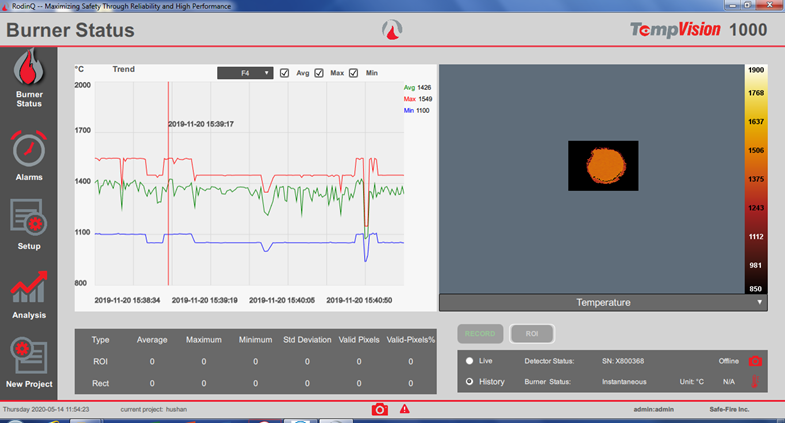Viewport: 785px width, 423px height.
Task: Click the temperature color scale bar
Action: coord(755,179)
